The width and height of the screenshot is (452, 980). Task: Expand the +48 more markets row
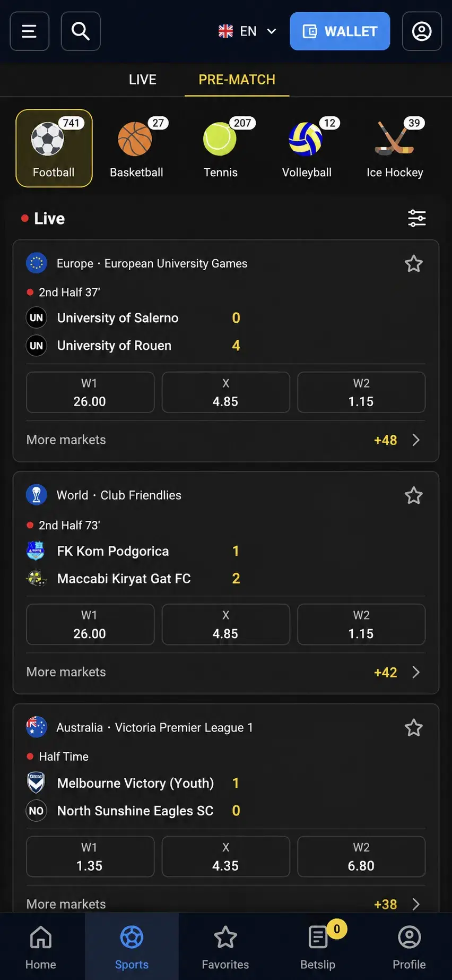point(226,440)
